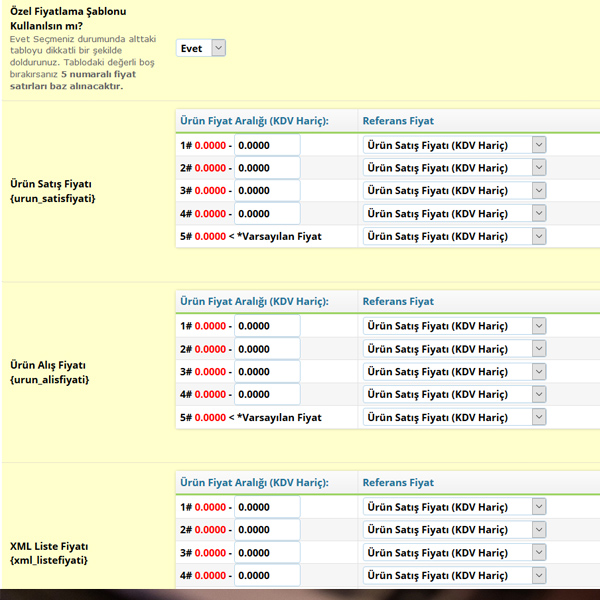Open row 1# reference price dropdown for Ürün Satış Fiyatı
Image resolution: width=600 pixels, height=600 pixels.
click(x=454, y=145)
